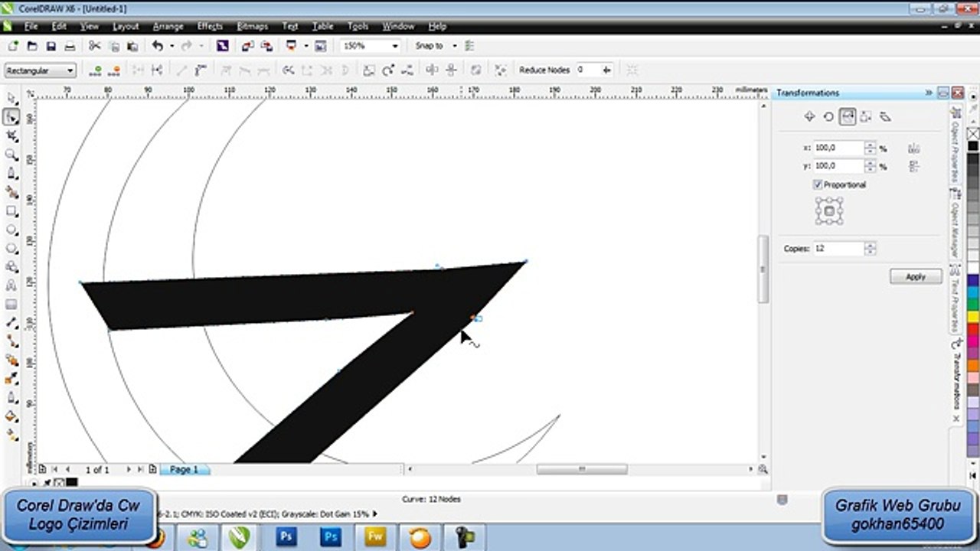
Task: Click the Mirror horizontally button in Transformations
Action: coord(913,148)
